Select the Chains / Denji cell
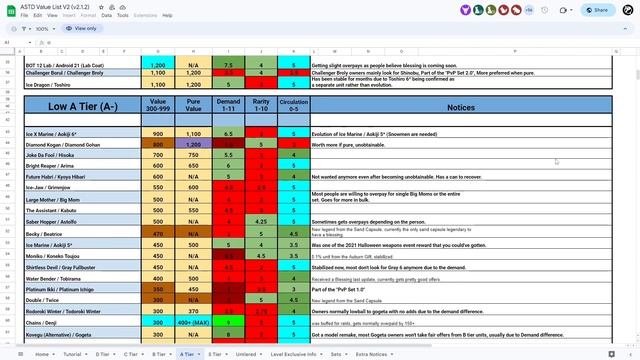Viewport: 640px width, 360px height. coord(83,321)
